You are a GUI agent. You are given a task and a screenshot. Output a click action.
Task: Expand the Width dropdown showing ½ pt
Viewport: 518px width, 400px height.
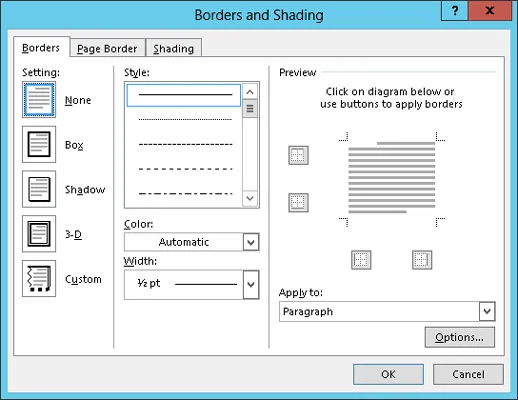point(192,285)
